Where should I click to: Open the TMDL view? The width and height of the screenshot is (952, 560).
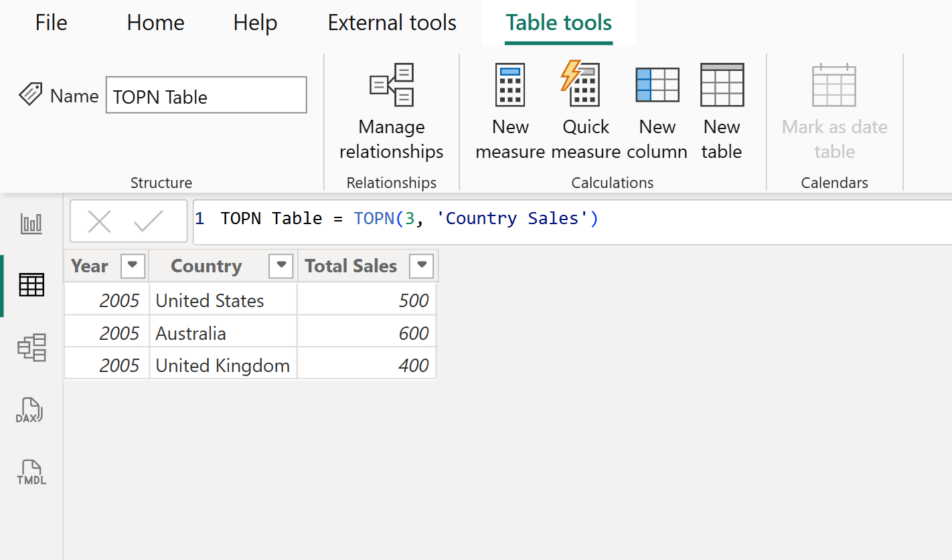pyautogui.click(x=29, y=472)
